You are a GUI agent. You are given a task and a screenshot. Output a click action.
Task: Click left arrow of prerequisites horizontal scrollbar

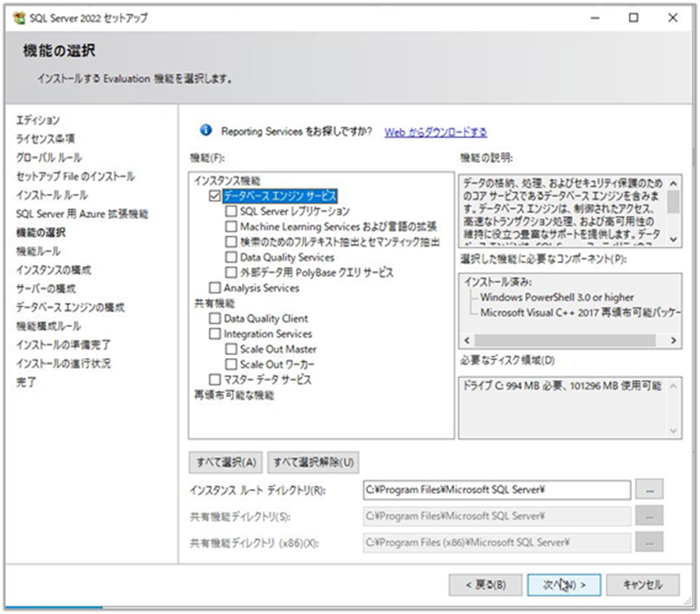(468, 341)
